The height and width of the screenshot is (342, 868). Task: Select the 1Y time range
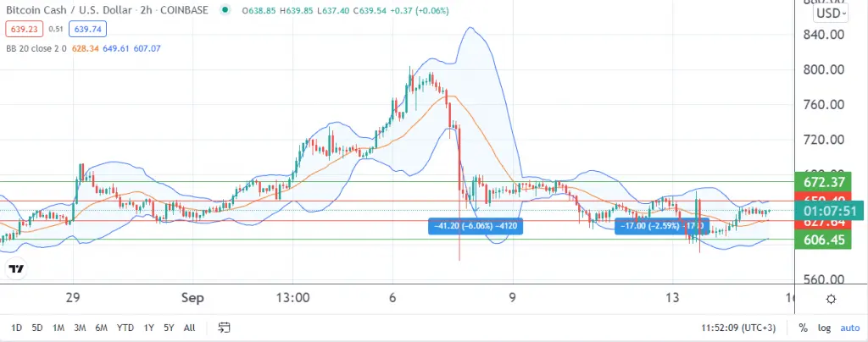148,328
